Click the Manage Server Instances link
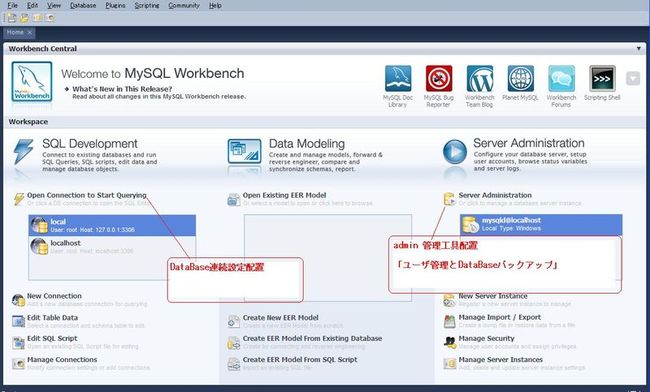The width and height of the screenshot is (650, 392). [500, 359]
